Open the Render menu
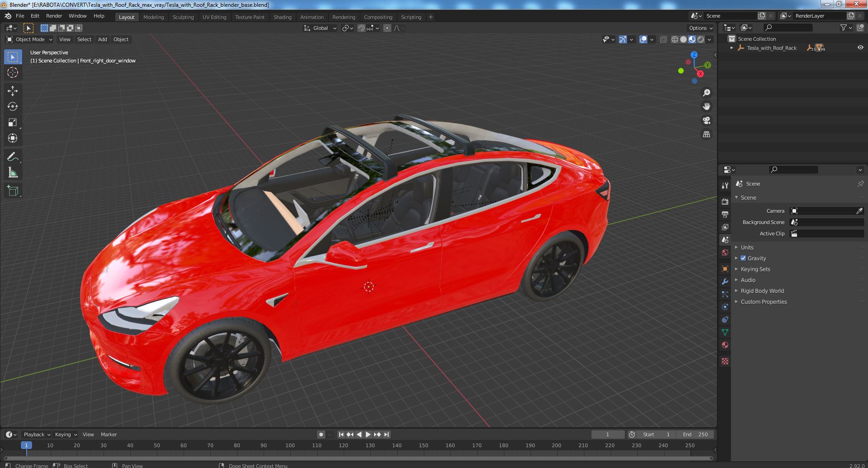The image size is (868, 468). coord(54,16)
